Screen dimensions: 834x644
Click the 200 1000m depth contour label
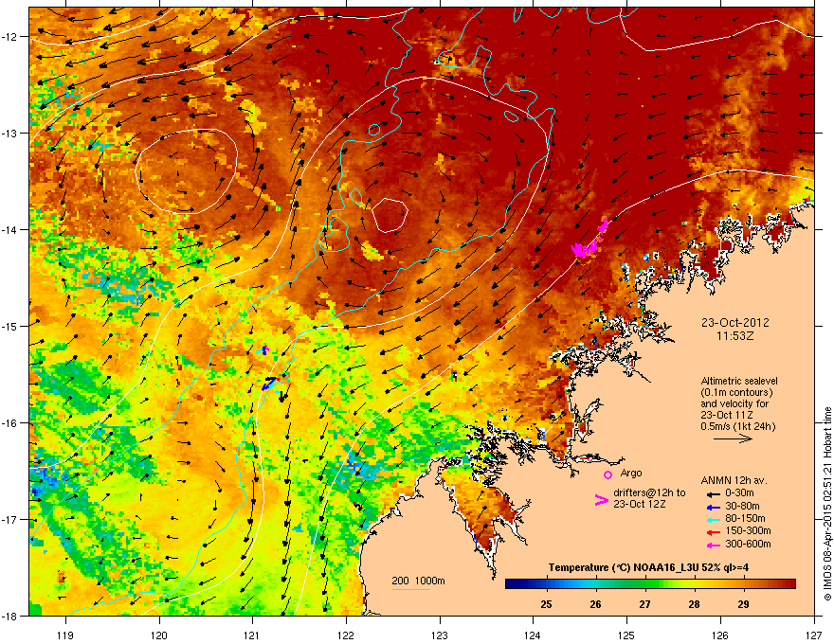click(x=418, y=581)
